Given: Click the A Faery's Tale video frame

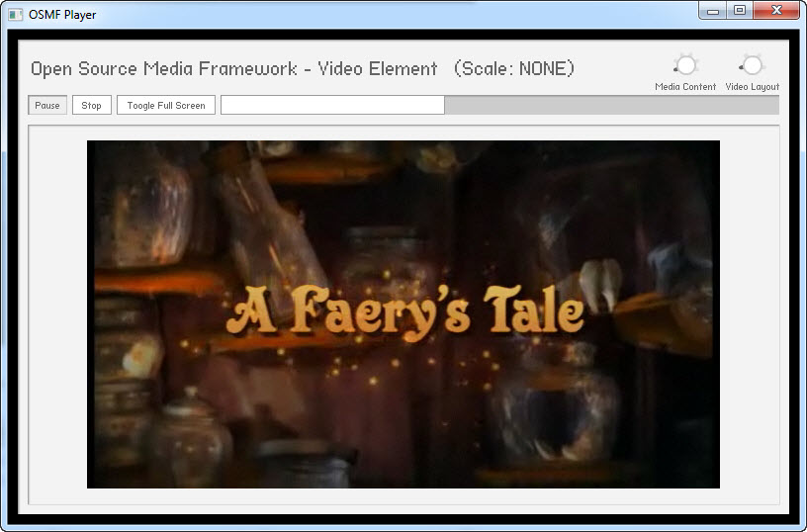Looking at the screenshot, I should click(x=403, y=314).
